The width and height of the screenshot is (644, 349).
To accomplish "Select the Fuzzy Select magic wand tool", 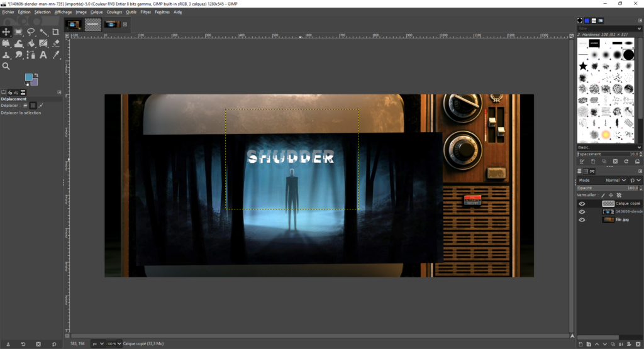I will 43,32.
